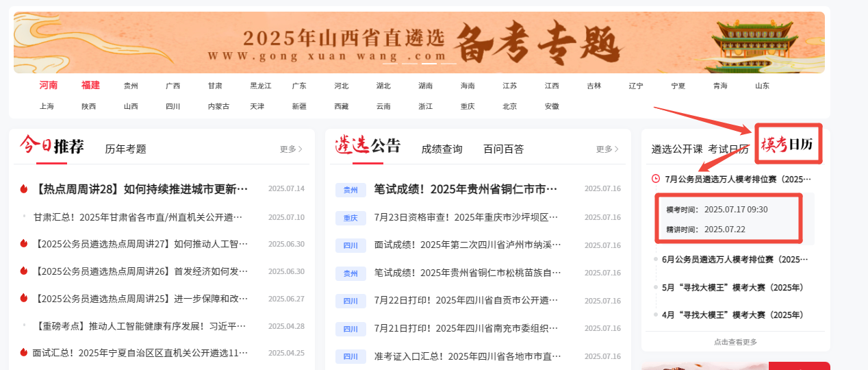Click the bullet dot beside 5月 寻找大模王
The height and width of the screenshot is (370, 868).
656,288
